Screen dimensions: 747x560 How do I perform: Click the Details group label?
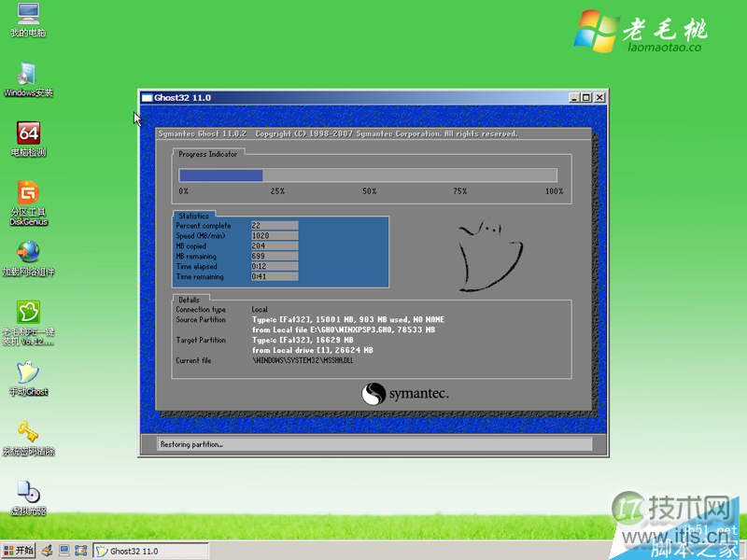(x=190, y=300)
